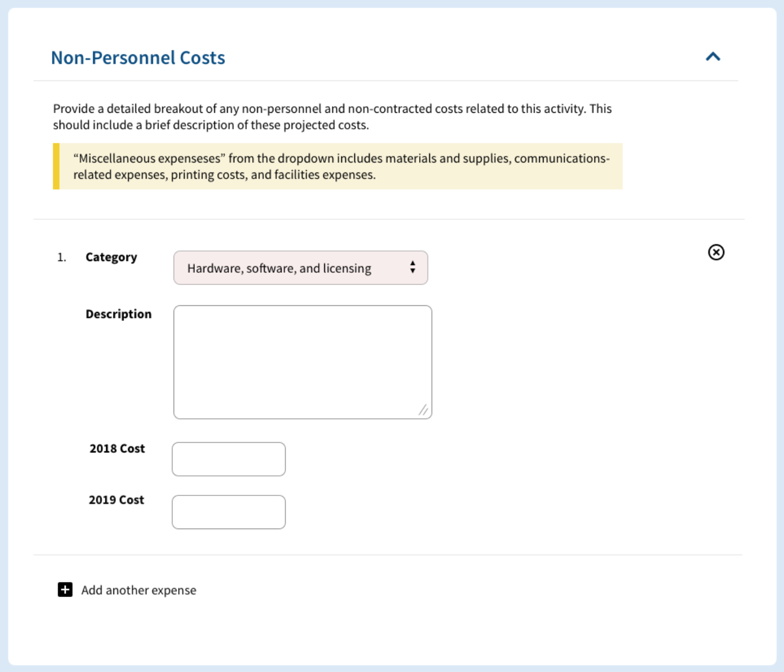Expand the Hardware, software, and licensing dropdown

click(x=300, y=268)
